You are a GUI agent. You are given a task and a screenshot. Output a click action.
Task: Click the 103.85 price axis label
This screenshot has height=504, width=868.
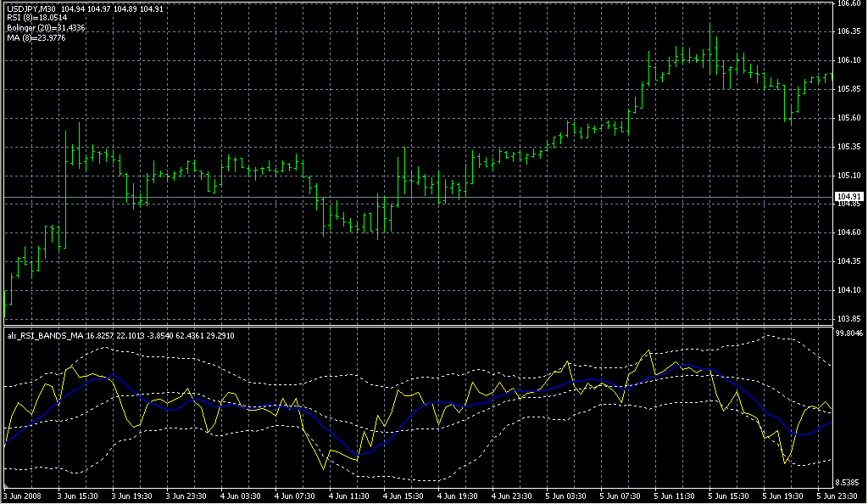(x=849, y=319)
